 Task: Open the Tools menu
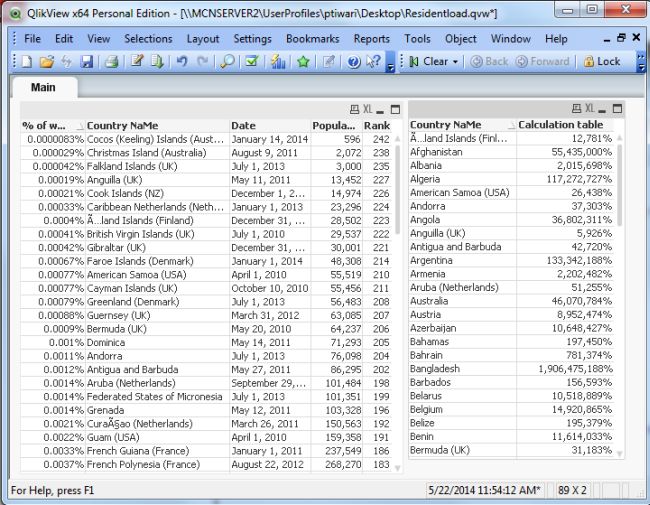[417, 39]
